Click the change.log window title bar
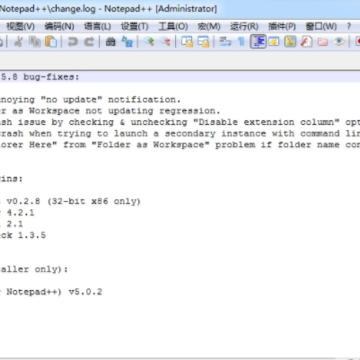Image resolution: width=360 pixels, height=360 pixels. point(180,9)
